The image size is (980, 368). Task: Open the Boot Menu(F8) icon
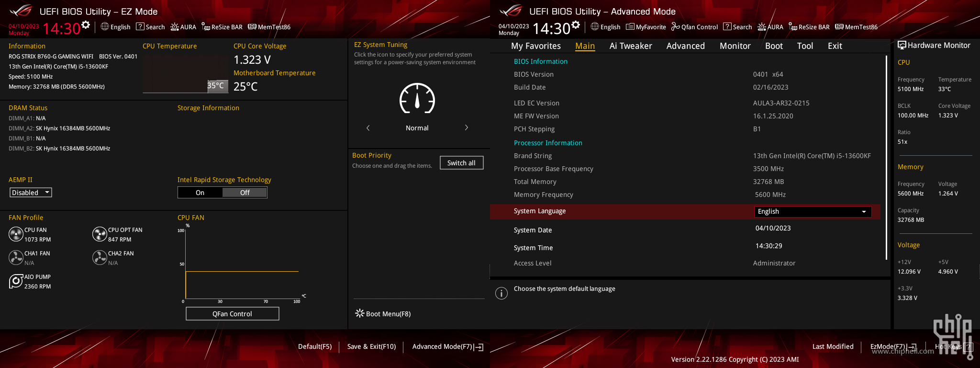tap(360, 313)
